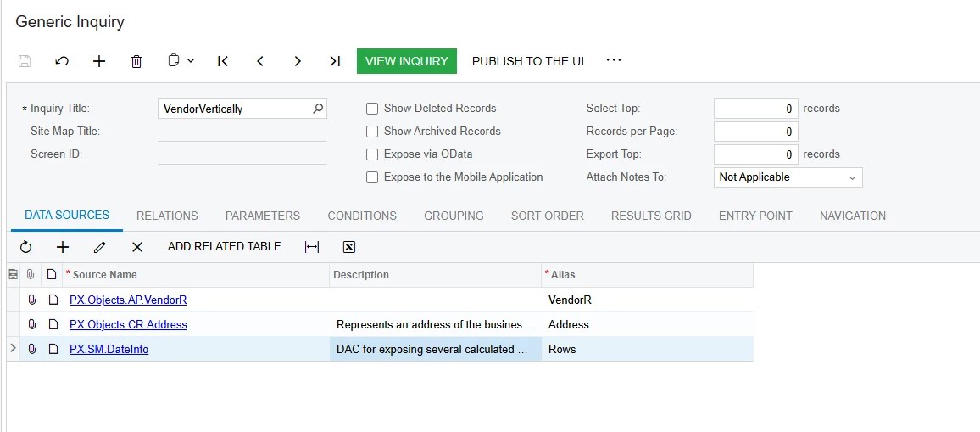Open the PX.Objects.AP.VendorR link
This screenshot has width=980, height=432.
[128, 300]
